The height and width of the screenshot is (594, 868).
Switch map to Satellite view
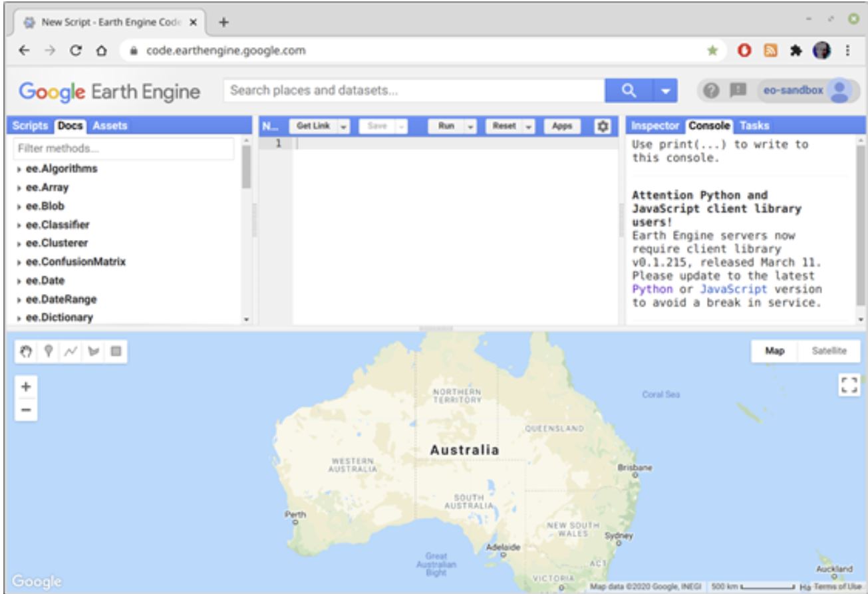pos(829,351)
